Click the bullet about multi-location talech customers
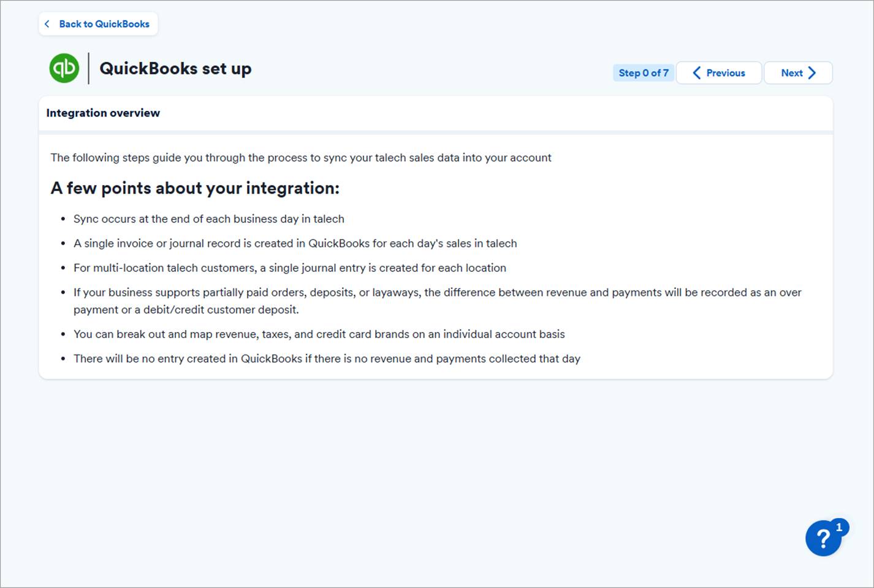Image resolution: width=874 pixels, height=588 pixels. point(289,268)
